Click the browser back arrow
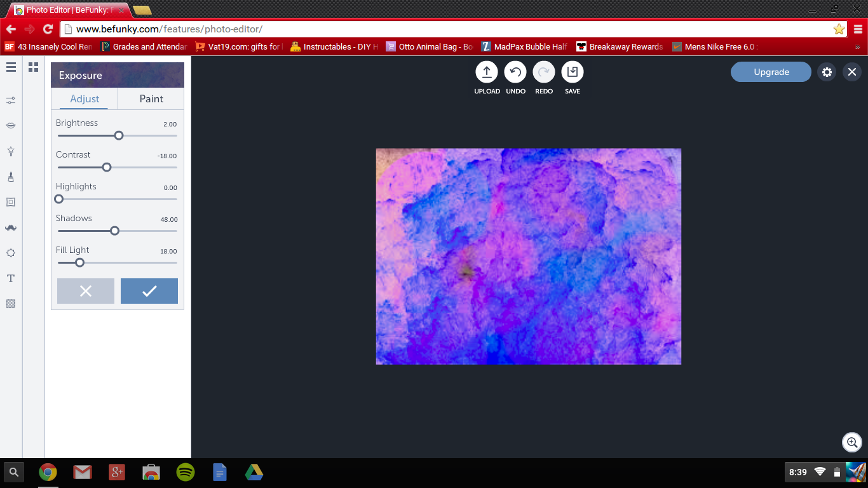Screen dimensions: 868x488 point(11,29)
